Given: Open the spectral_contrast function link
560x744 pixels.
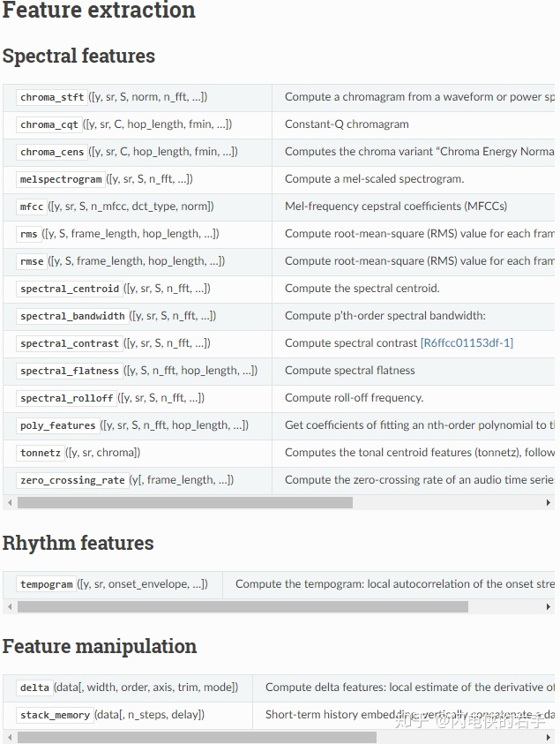Looking at the screenshot, I should 70,343.
